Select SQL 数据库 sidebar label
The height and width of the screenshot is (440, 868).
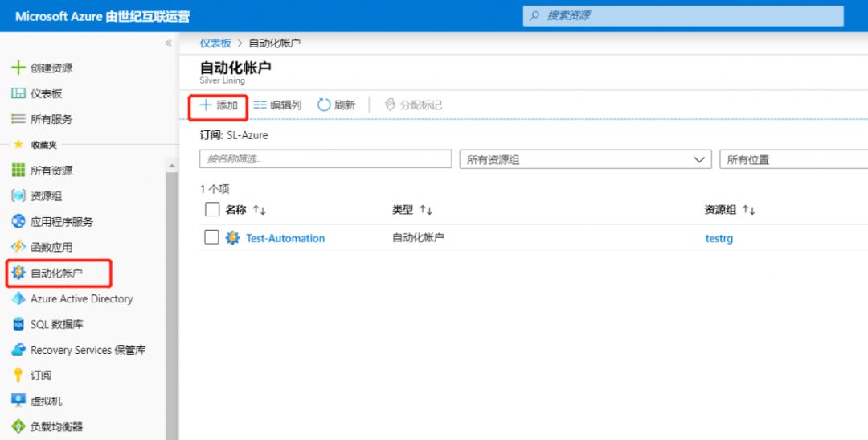(x=56, y=324)
